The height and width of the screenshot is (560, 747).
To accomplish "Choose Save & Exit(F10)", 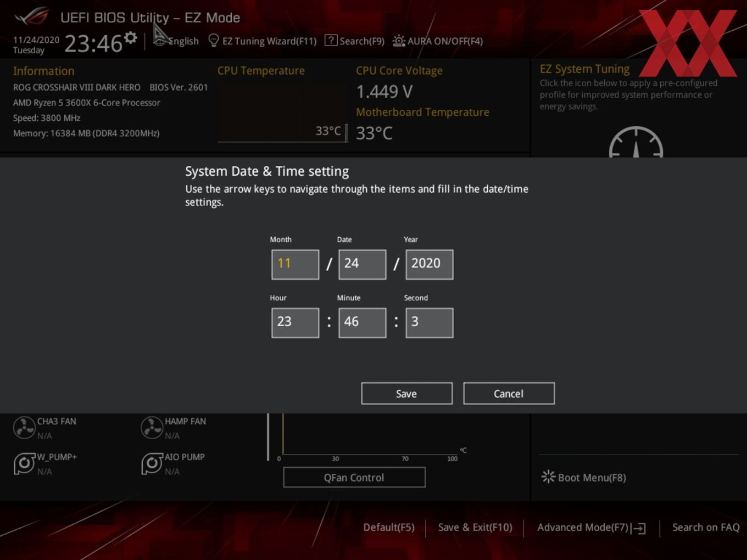I will pyautogui.click(x=475, y=527).
